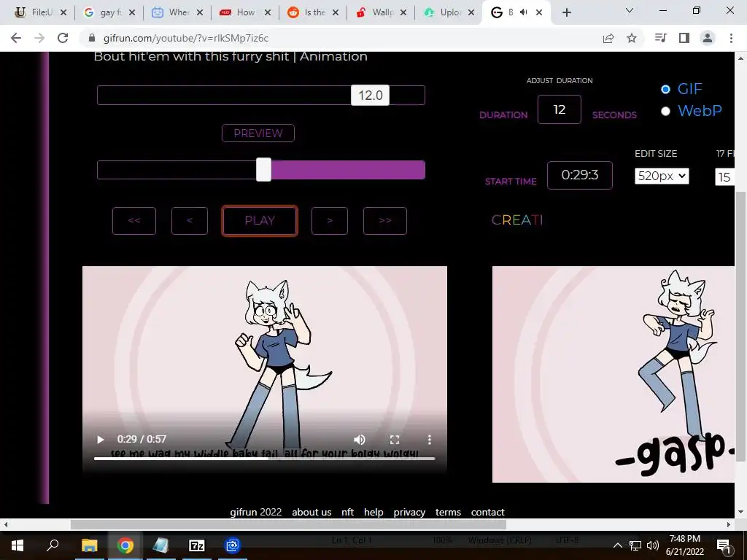Open the video player more options menu
This screenshot has width=747, height=560.
429,440
